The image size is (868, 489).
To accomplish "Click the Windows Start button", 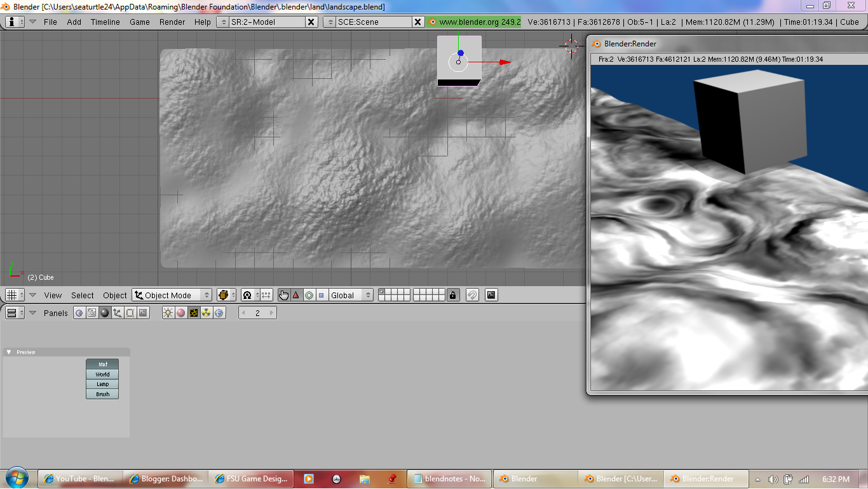I will 16,478.
